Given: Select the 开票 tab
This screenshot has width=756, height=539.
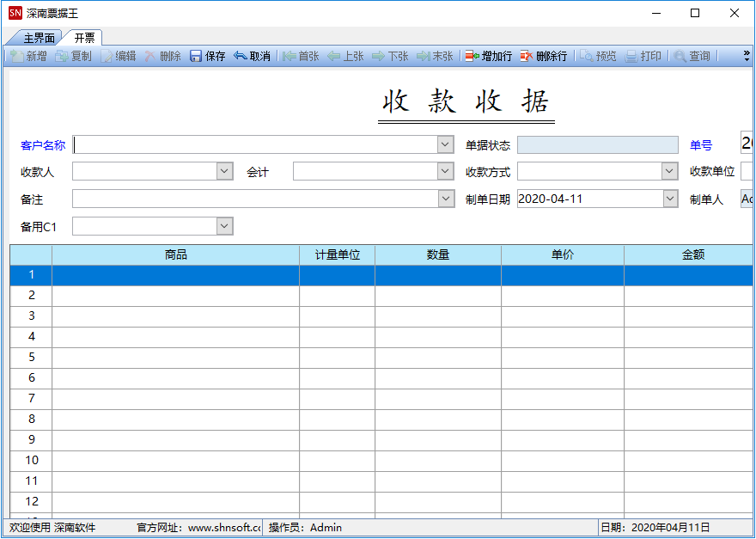Looking at the screenshot, I should click(84, 38).
